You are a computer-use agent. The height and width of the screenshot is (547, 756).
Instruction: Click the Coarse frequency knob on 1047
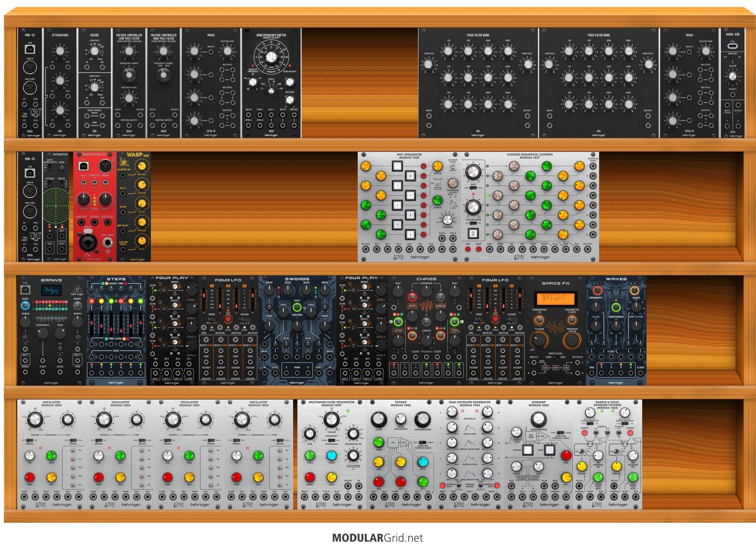[x=331, y=419]
